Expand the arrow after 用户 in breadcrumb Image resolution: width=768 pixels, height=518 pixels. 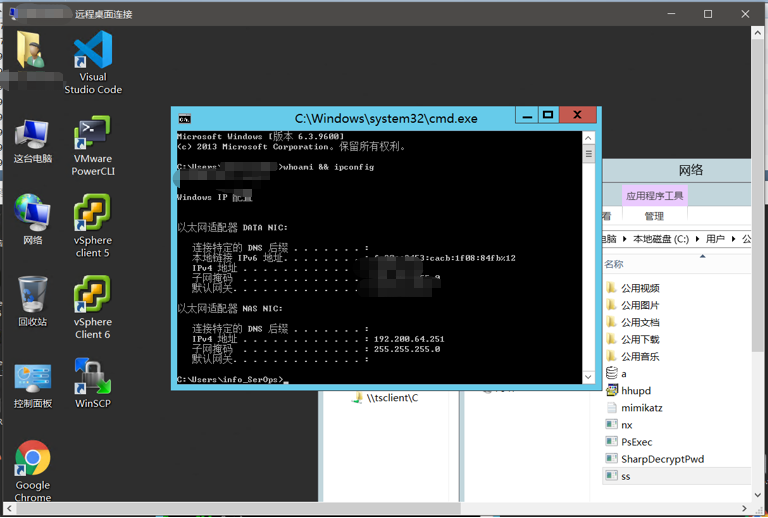click(x=733, y=240)
